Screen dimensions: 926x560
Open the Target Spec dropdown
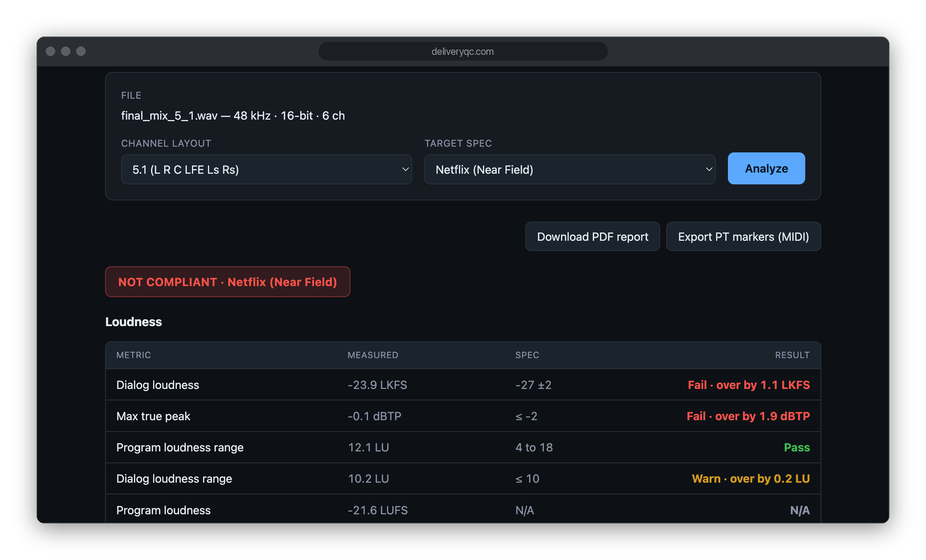[x=569, y=170]
